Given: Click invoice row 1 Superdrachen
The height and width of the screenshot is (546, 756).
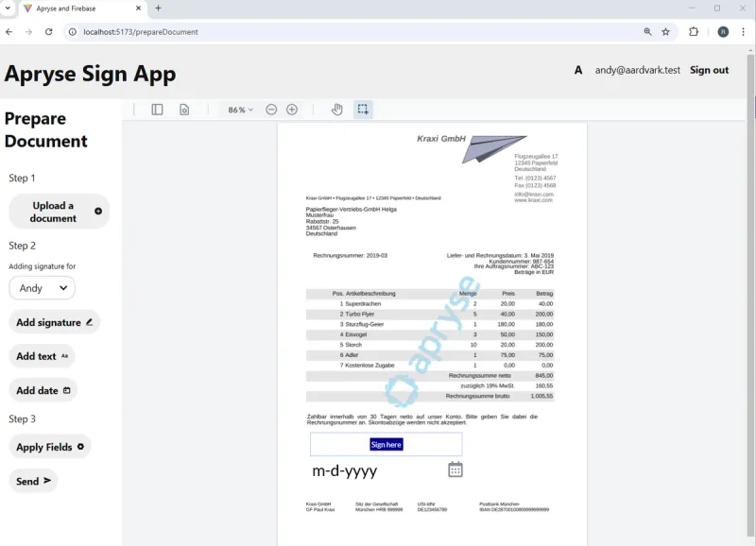Looking at the screenshot, I should point(430,304).
